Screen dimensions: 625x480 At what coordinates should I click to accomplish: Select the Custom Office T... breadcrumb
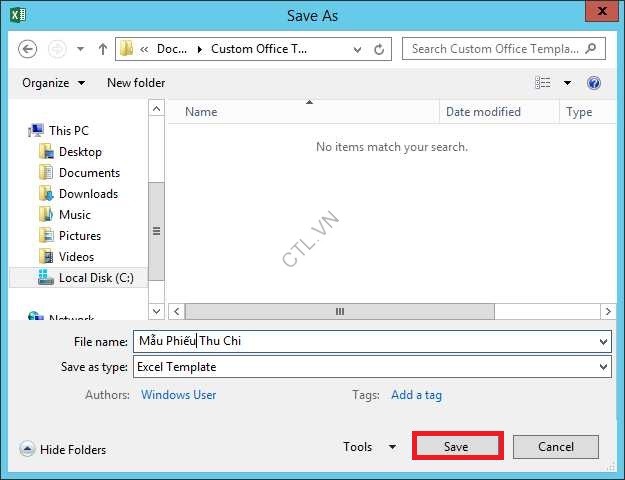[x=259, y=49]
